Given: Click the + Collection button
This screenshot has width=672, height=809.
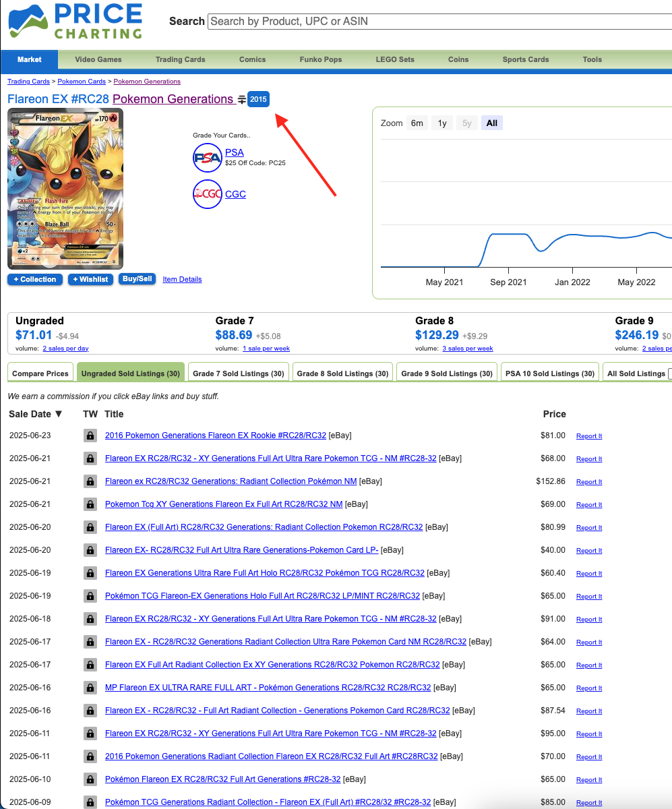Looking at the screenshot, I should pyautogui.click(x=35, y=279).
